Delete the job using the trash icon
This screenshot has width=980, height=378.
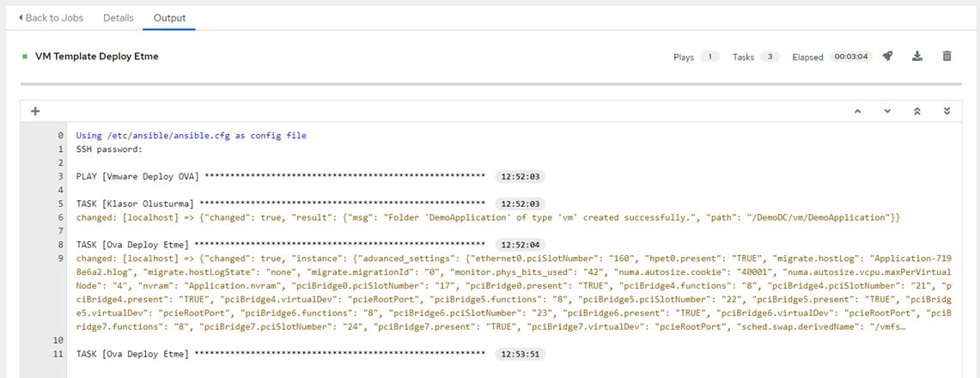coord(947,57)
